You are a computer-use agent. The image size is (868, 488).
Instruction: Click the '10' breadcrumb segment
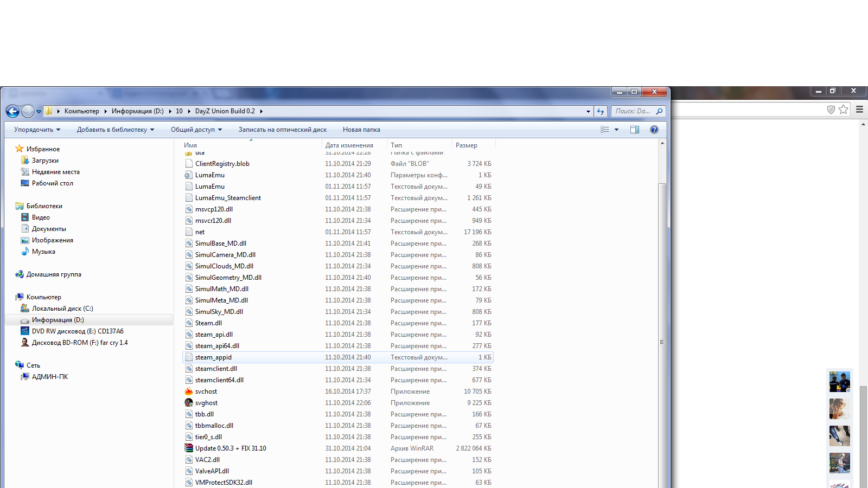(179, 111)
